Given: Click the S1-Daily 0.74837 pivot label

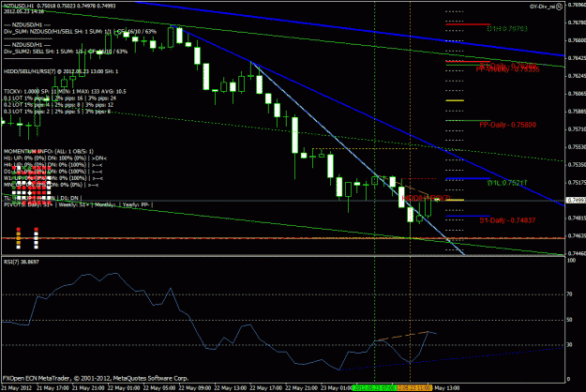Looking at the screenshot, I should [x=507, y=220].
